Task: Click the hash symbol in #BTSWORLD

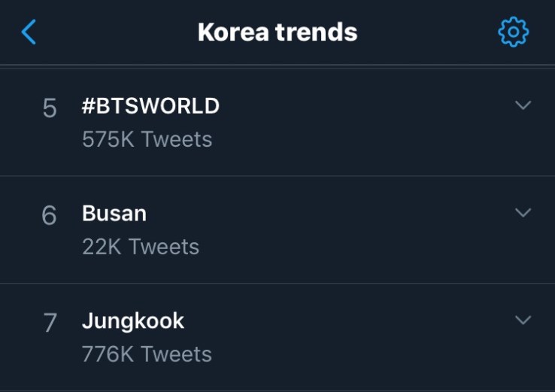Action: tap(88, 106)
